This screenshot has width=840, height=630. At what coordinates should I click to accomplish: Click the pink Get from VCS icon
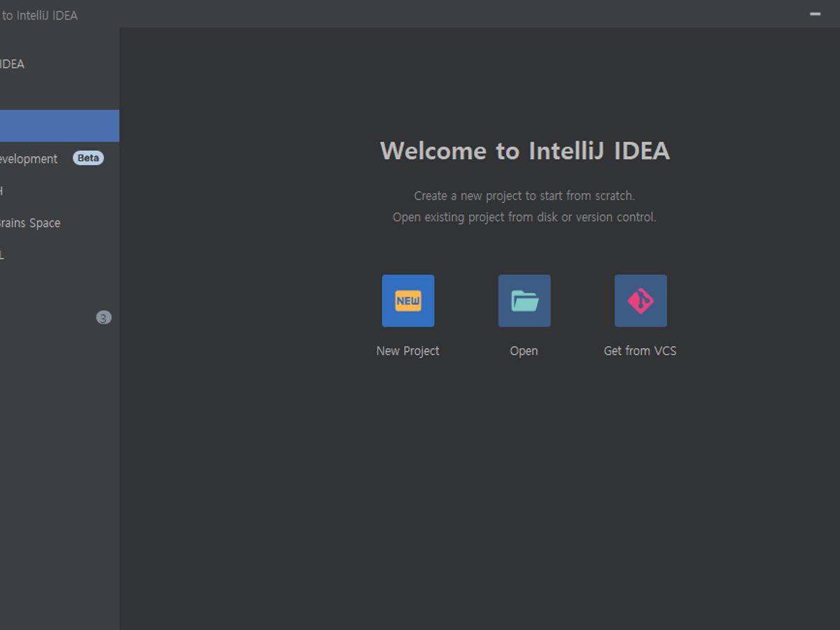(640, 301)
